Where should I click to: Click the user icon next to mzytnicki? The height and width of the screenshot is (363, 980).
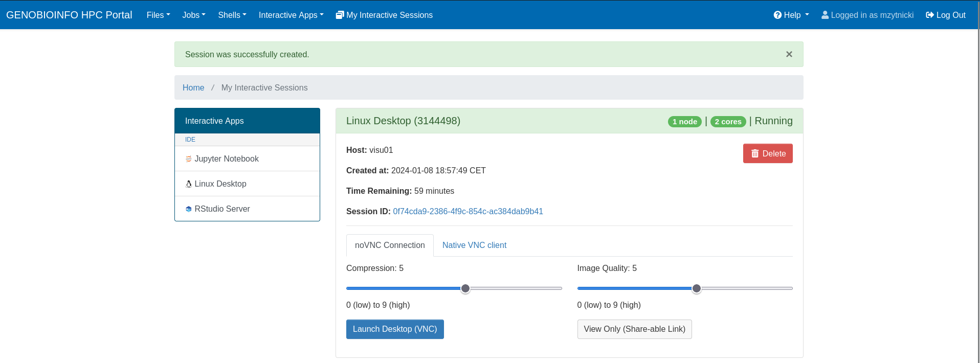coord(825,15)
